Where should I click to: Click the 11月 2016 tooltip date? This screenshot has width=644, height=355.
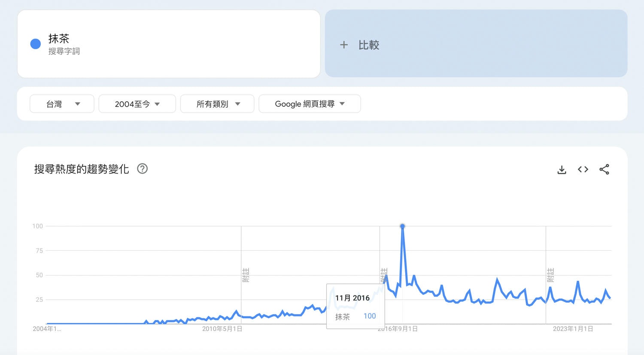pos(352,298)
